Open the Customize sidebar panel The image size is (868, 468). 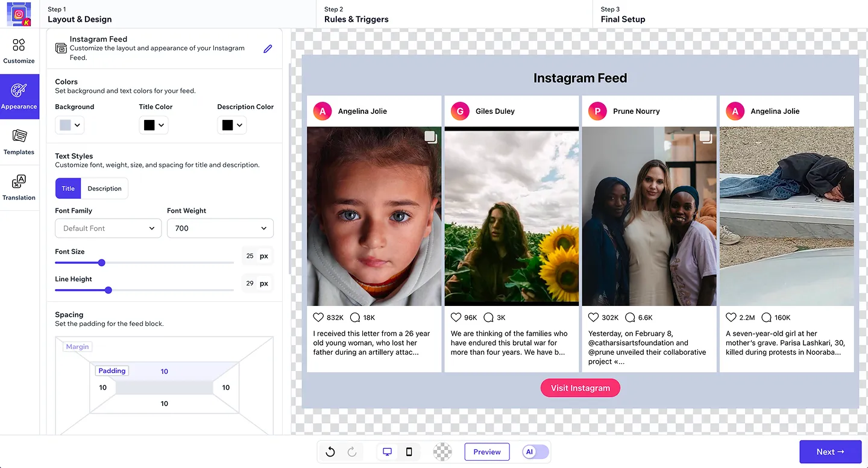19,51
